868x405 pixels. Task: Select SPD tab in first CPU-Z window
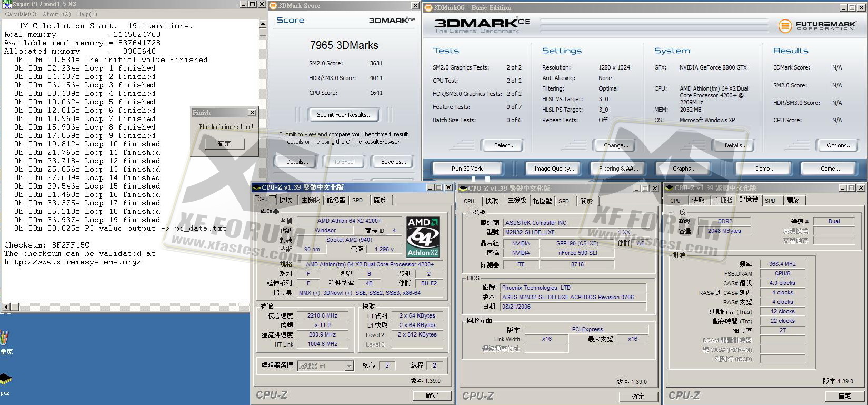point(357,200)
